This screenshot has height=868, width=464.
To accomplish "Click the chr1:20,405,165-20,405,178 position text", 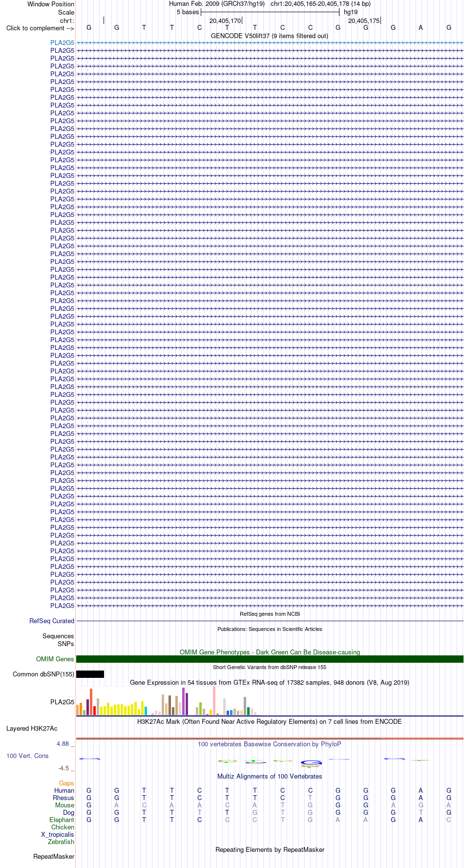I will (320, 4).
